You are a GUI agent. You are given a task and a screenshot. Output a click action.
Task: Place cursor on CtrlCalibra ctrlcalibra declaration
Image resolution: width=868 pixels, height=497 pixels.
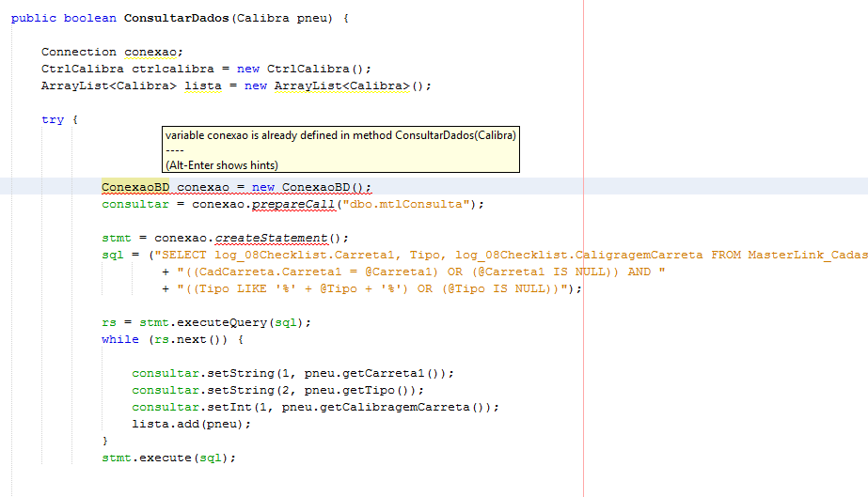tap(206, 70)
